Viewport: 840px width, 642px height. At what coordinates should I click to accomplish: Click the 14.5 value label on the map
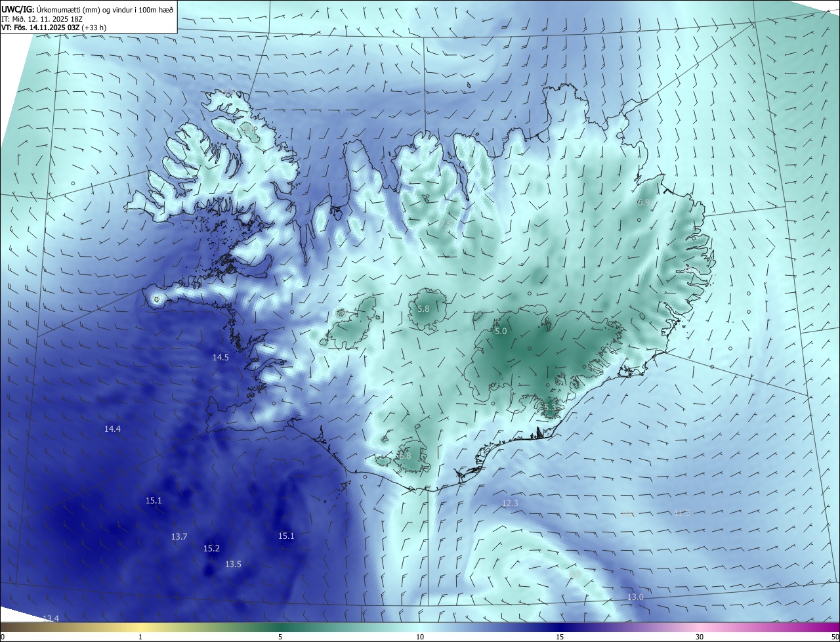pos(220,358)
